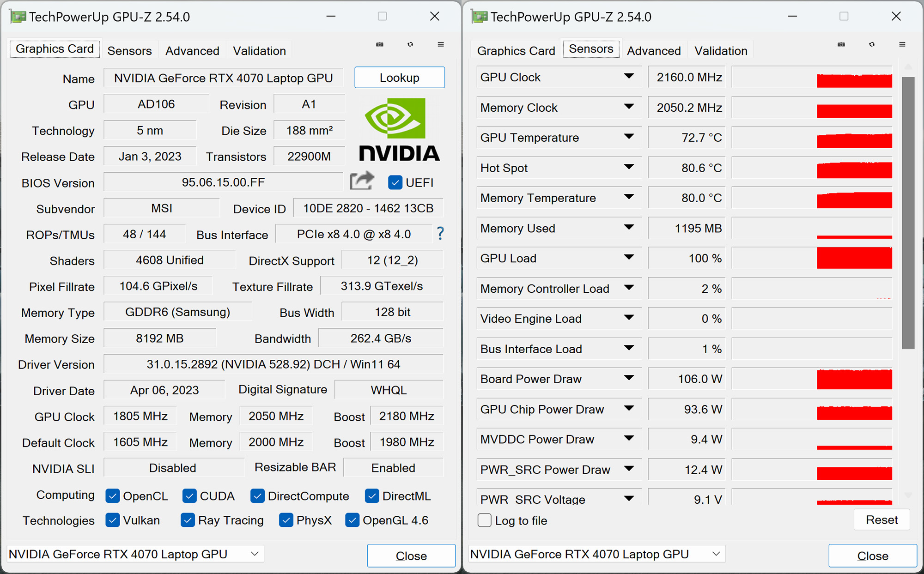Expand the GPU Clock sensor dropdown

tap(629, 77)
